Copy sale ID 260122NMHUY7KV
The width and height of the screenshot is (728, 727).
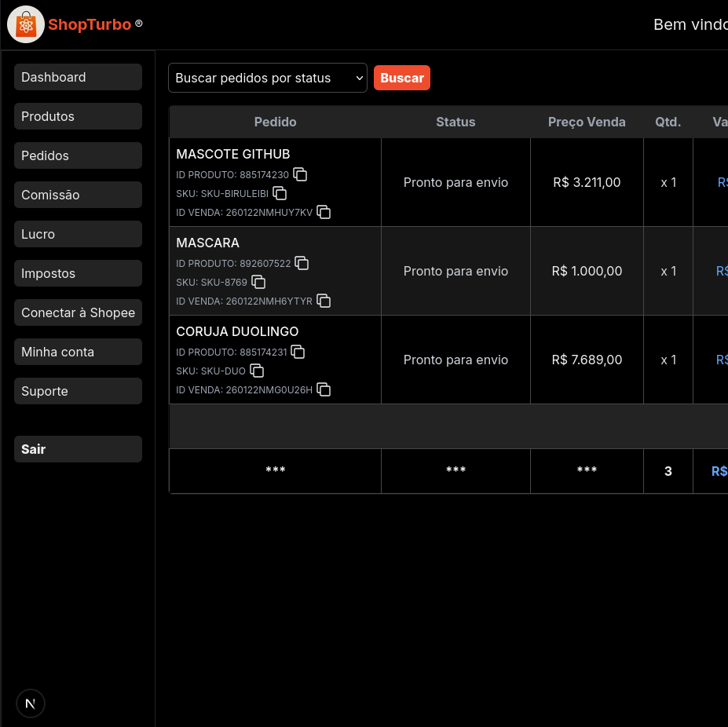point(324,212)
